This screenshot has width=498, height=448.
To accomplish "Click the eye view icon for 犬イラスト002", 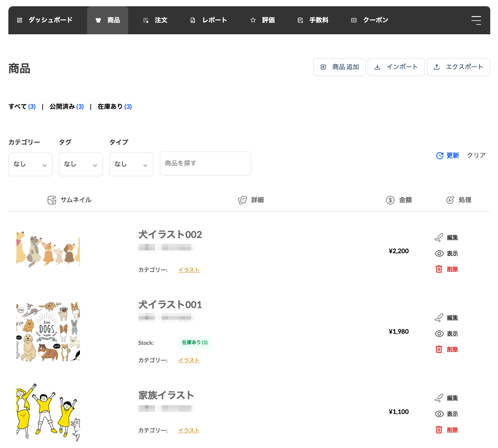I will pos(439,253).
